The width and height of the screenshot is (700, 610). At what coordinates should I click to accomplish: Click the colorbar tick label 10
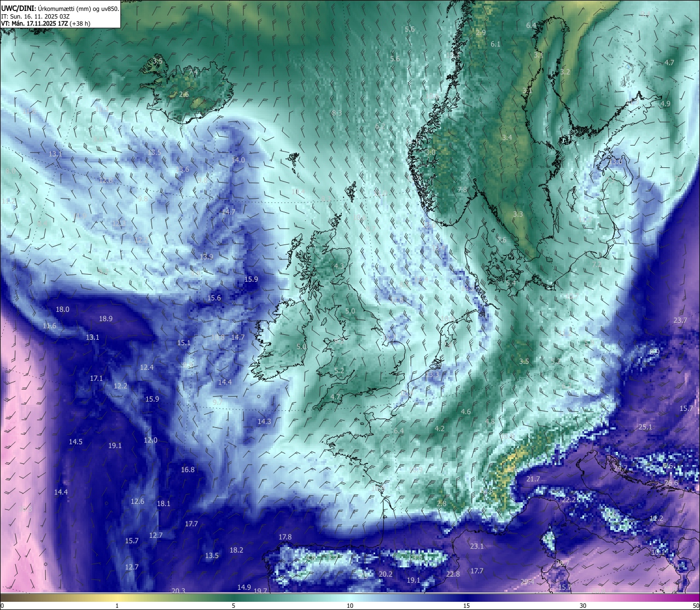350,606
